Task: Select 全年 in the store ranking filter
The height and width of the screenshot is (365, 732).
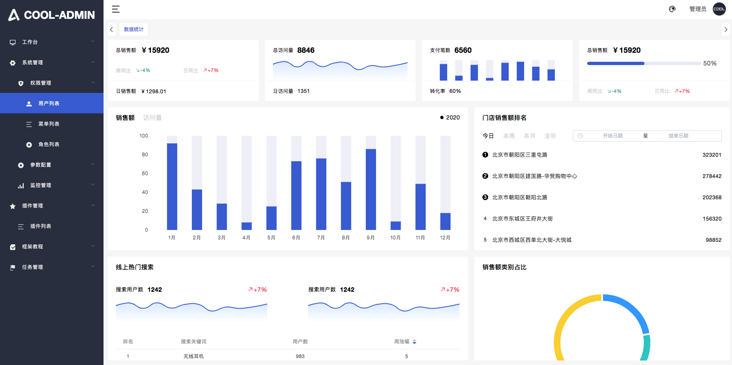Action: pyautogui.click(x=550, y=136)
